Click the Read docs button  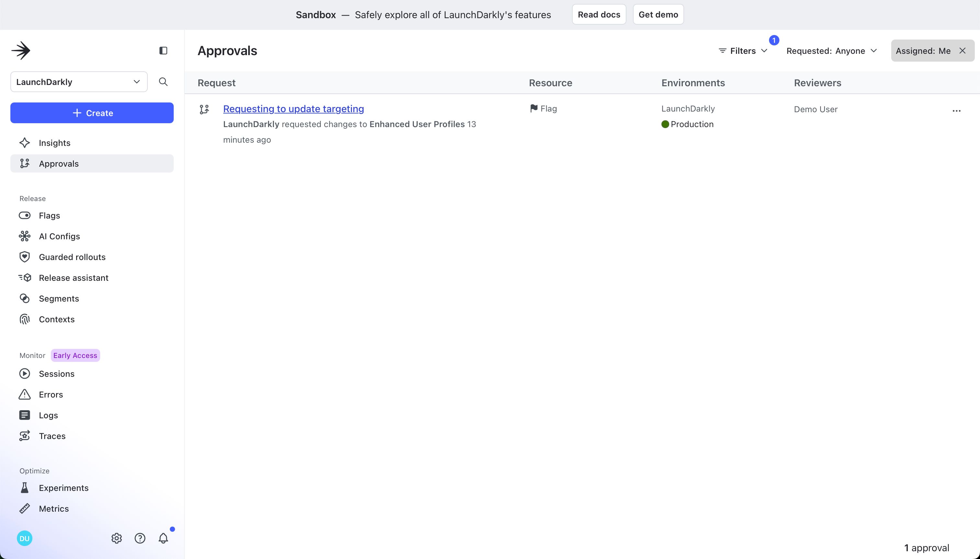[x=599, y=15]
